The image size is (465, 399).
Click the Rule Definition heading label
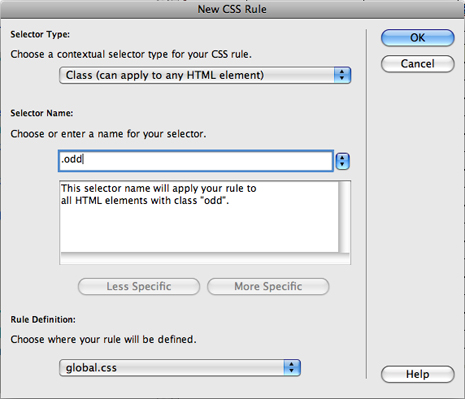click(43, 319)
